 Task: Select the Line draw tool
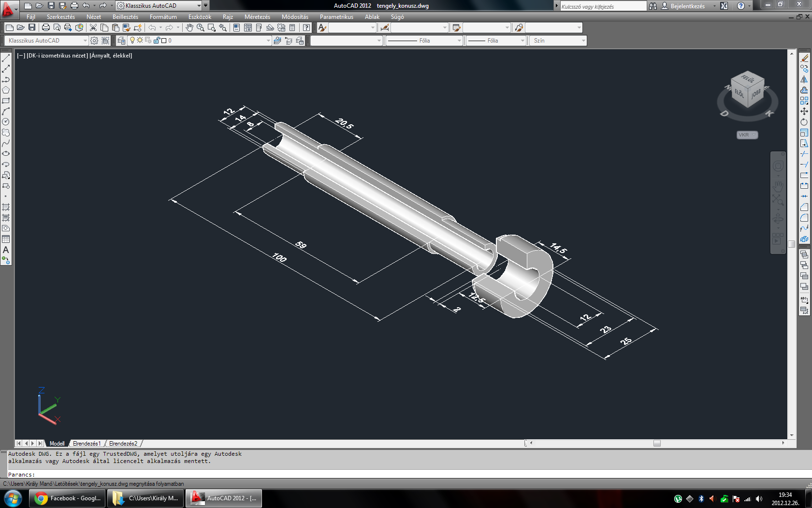point(6,58)
